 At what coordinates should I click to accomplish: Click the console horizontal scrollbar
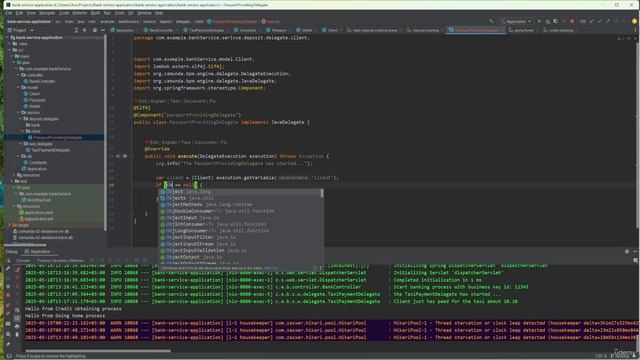98,351
